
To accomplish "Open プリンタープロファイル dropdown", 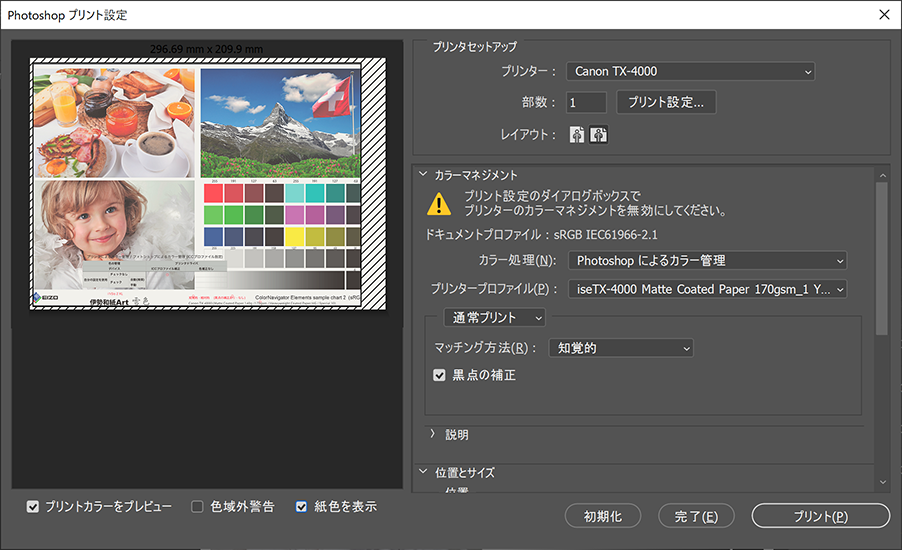I will point(708,289).
